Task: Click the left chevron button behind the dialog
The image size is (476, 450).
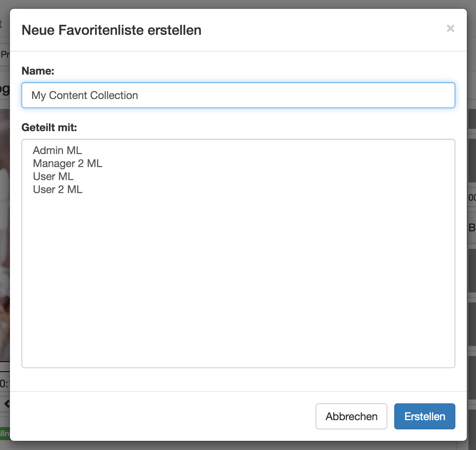Action: pyautogui.click(x=6, y=404)
